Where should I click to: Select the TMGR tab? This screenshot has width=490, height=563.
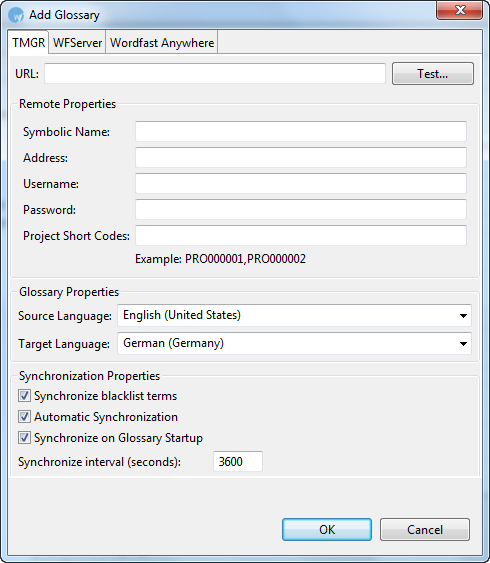(x=29, y=42)
